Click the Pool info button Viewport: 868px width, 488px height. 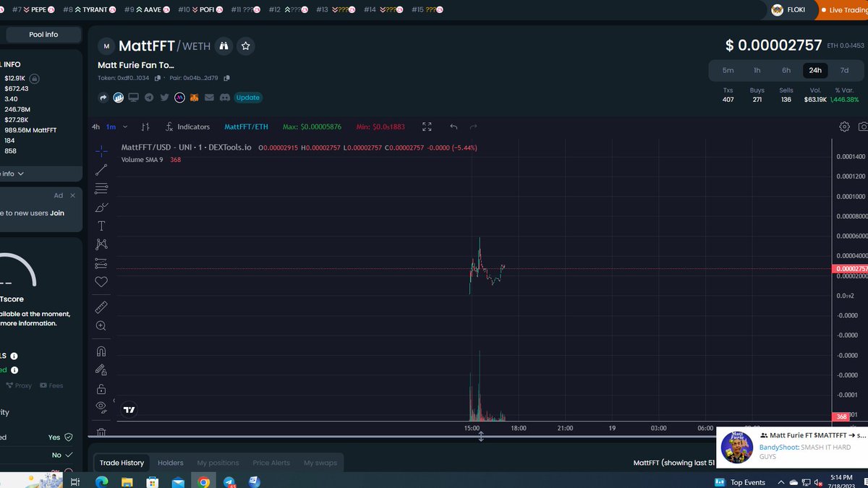pyautogui.click(x=43, y=34)
